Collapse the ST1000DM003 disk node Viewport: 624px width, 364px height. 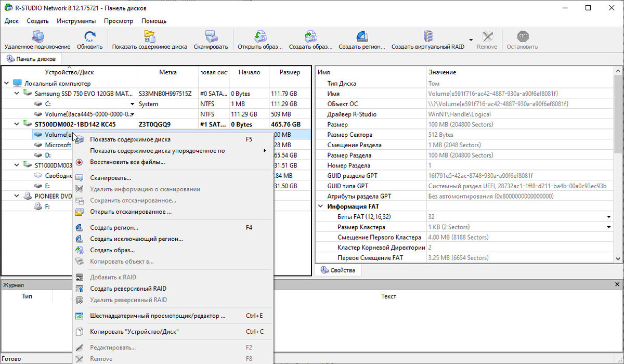point(17,165)
